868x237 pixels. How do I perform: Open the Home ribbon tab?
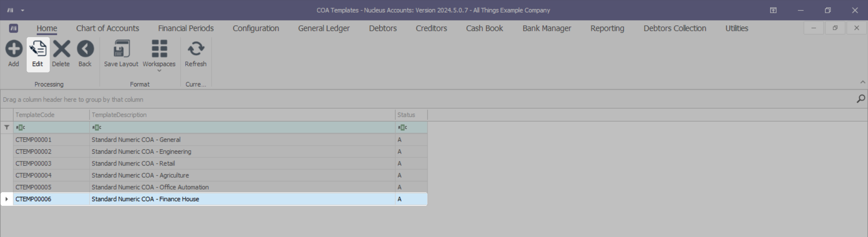[47, 28]
